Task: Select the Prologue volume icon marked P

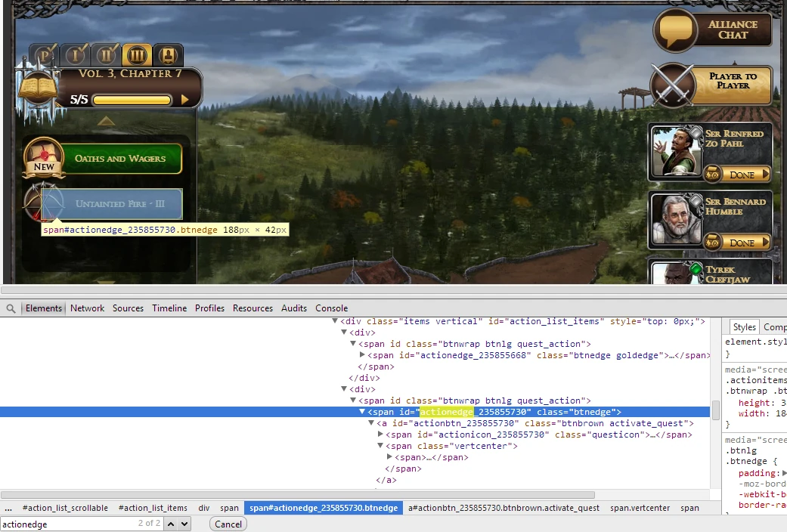Action: coord(45,55)
